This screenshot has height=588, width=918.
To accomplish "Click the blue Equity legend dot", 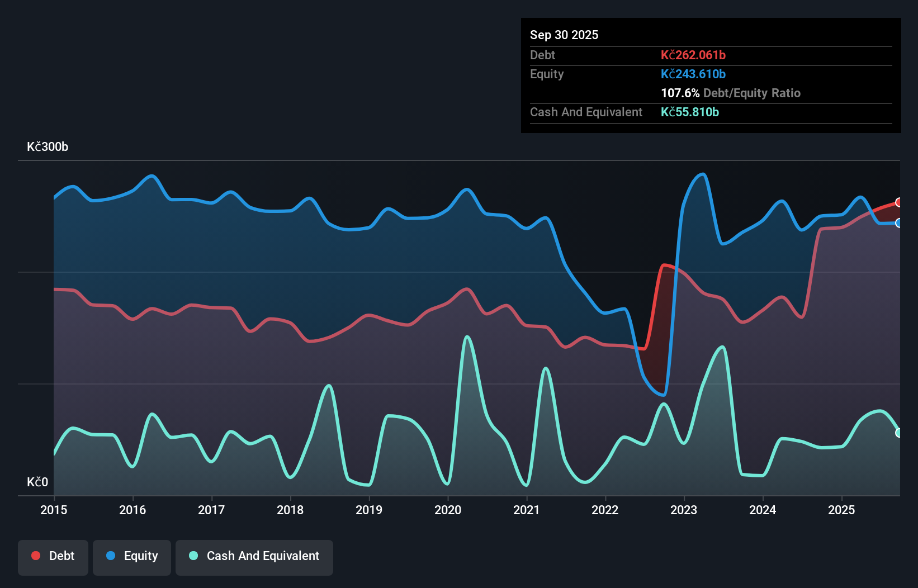I will tap(110, 556).
